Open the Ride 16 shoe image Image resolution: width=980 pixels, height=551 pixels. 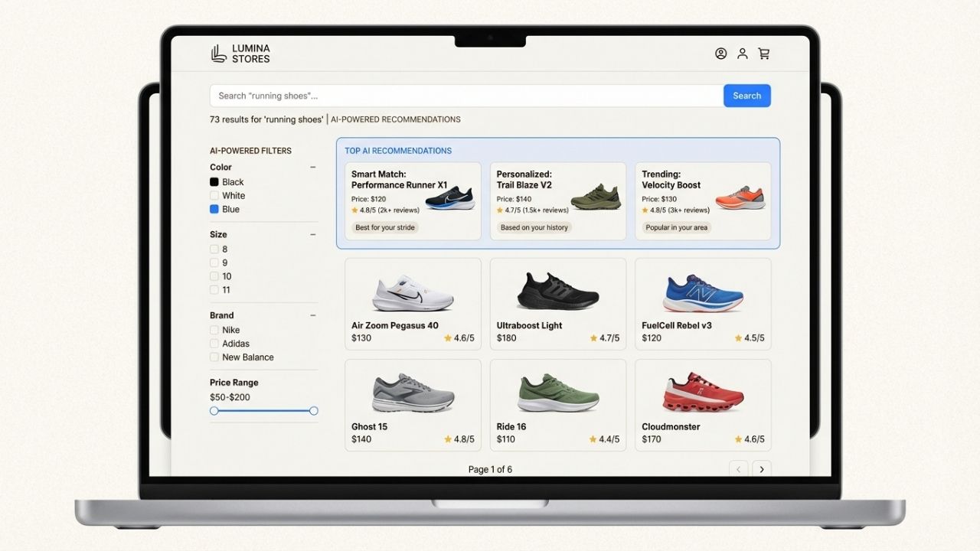[558, 393]
